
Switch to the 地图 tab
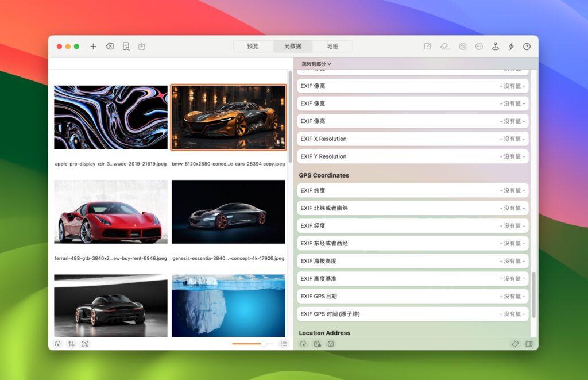point(334,46)
